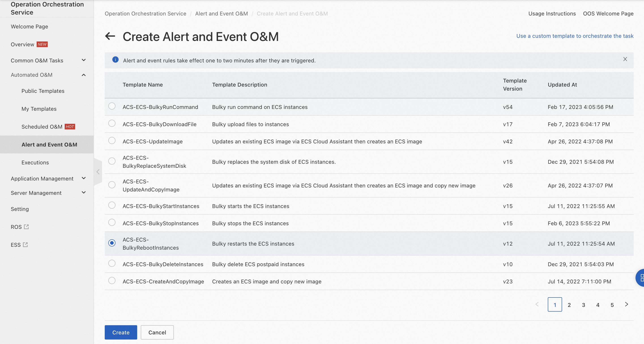The width and height of the screenshot is (644, 344).
Task: Open the ESS external link icon
Action: tap(25, 245)
